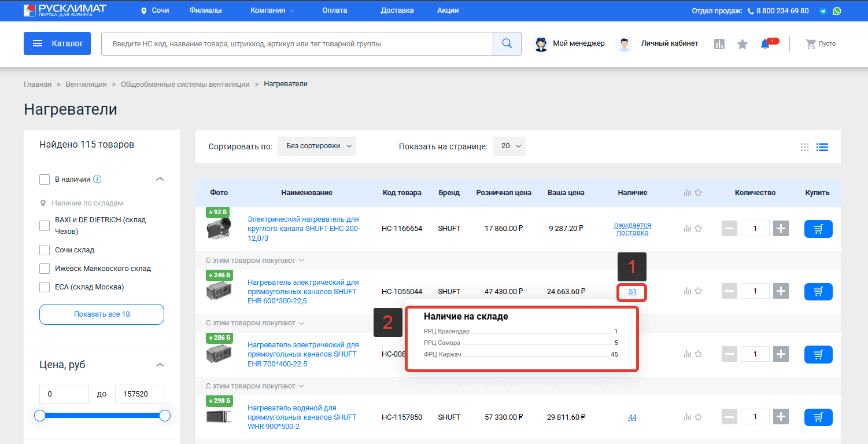Viewport: 868px width, 444px height.
Task: Open comparison chart icon in header
Action: coord(719,44)
